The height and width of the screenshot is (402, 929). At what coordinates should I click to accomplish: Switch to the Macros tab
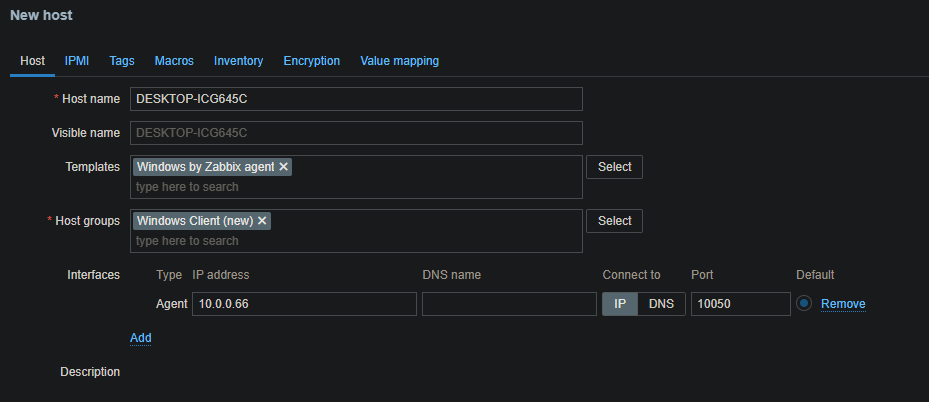pos(174,61)
